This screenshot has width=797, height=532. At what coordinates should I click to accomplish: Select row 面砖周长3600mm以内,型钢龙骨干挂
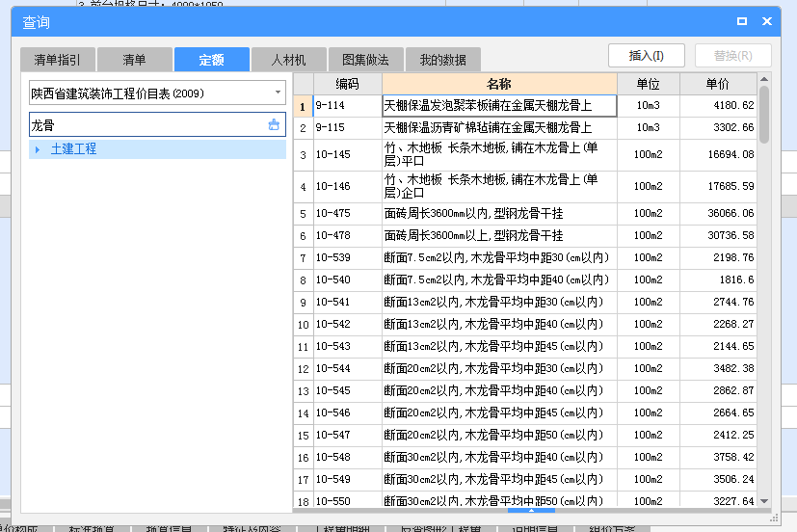pyautogui.click(x=499, y=214)
